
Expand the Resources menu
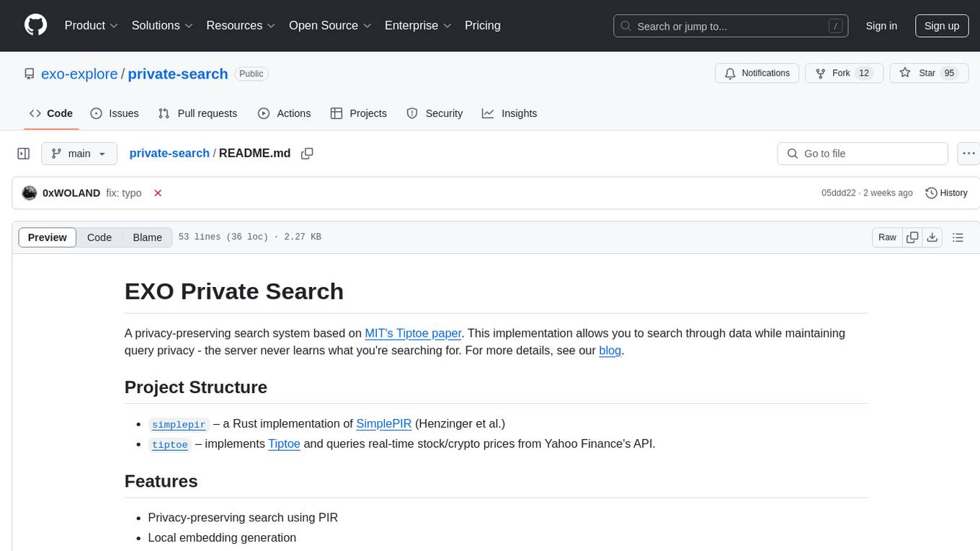(241, 25)
